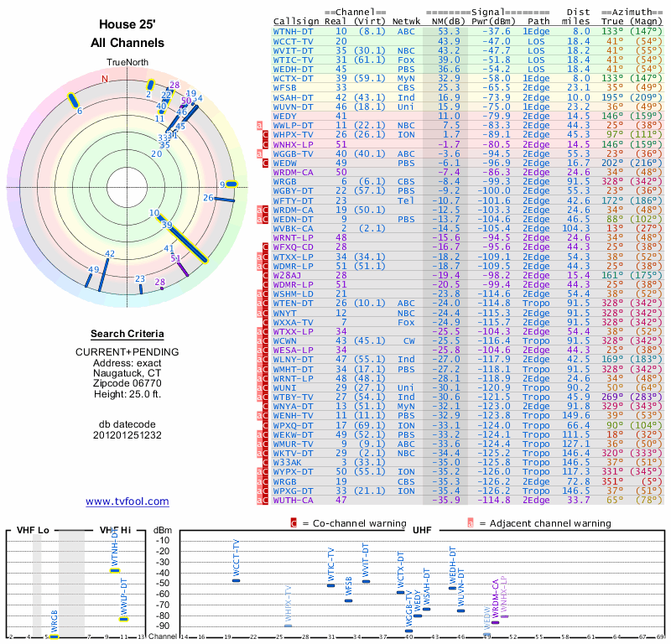This screenshot has height=644, width=671.
Task: Select the WENH-TV callsign
Action: point(293,416)
